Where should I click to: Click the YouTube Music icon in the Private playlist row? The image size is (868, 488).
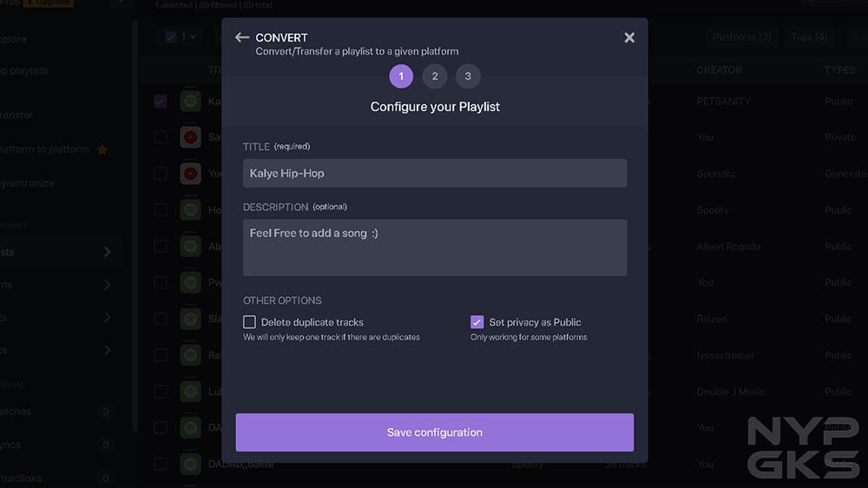click(x=190, y=137)
